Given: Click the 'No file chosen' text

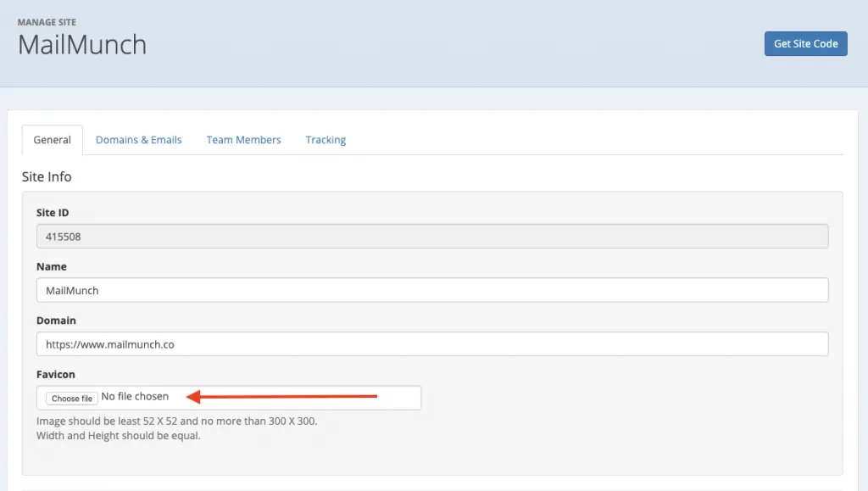Looking at the screenshot, I should pyautogui.click(x=135, y=397).
